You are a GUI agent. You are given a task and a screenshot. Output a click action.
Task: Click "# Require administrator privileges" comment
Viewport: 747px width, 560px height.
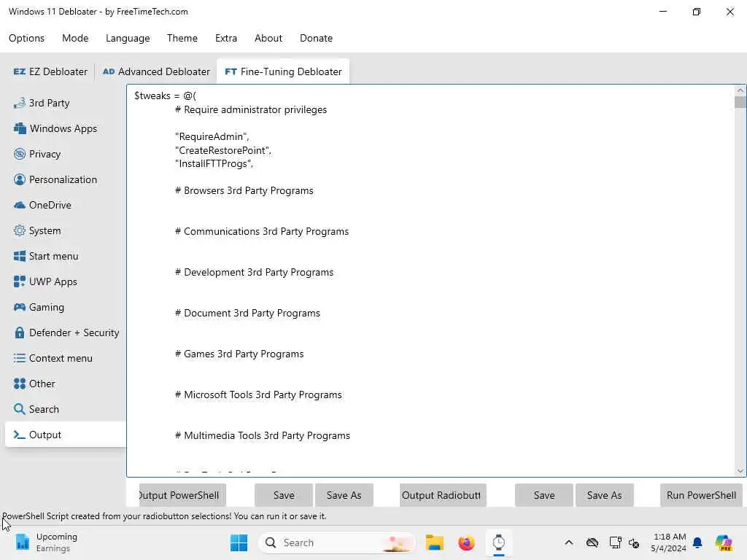tap(251, 110)
